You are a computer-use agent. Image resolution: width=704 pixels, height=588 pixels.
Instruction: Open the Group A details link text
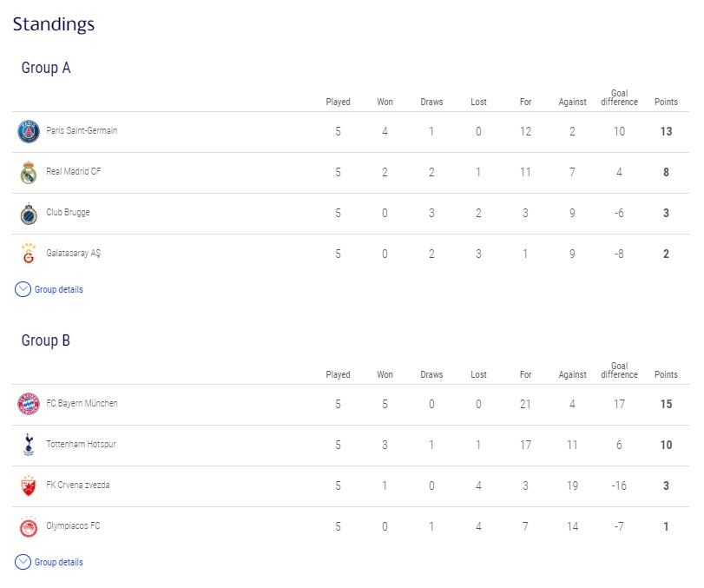point(59,290)
